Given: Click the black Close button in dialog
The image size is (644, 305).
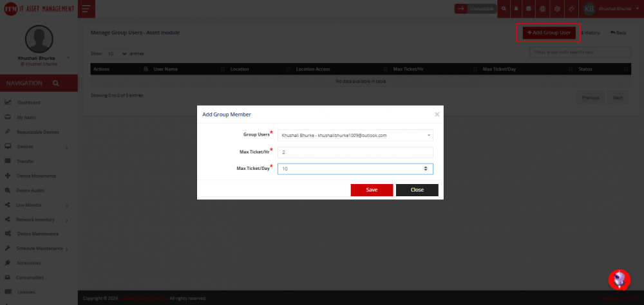Looking at the screenshot, I should (x=417, y=190).
